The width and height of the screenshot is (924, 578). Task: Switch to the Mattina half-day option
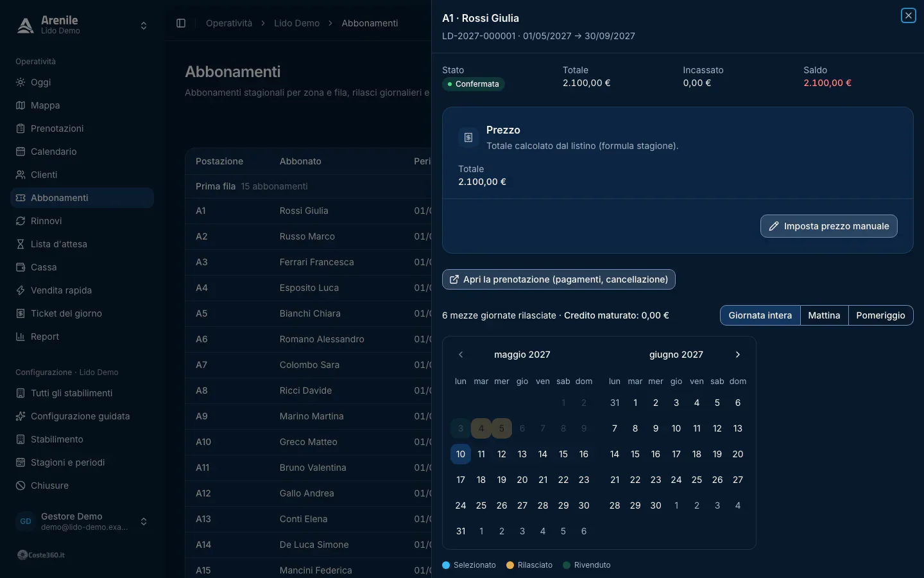824,315
